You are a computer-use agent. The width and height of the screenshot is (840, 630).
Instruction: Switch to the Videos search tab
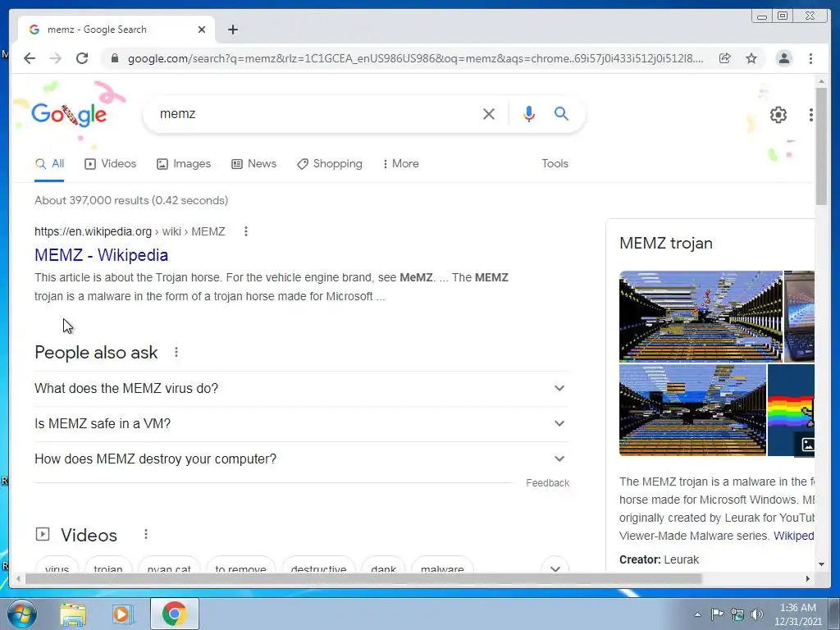pyautogui.click(x=111, y=164)
